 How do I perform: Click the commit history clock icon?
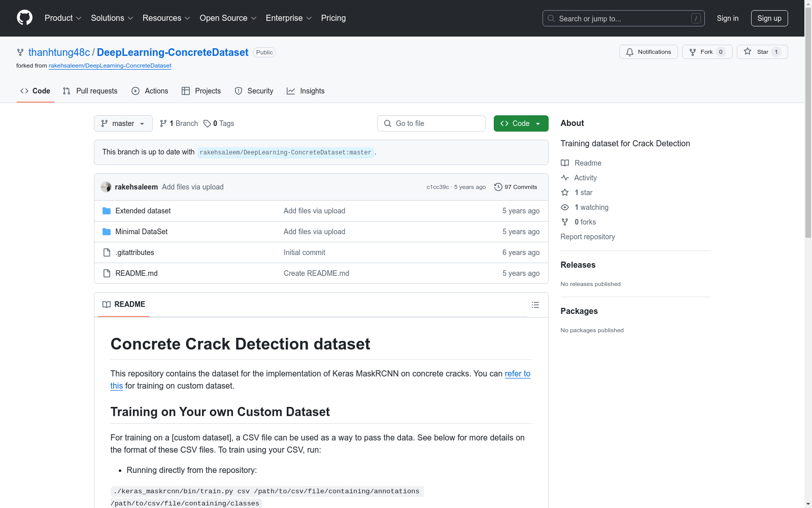click(498, 187)
